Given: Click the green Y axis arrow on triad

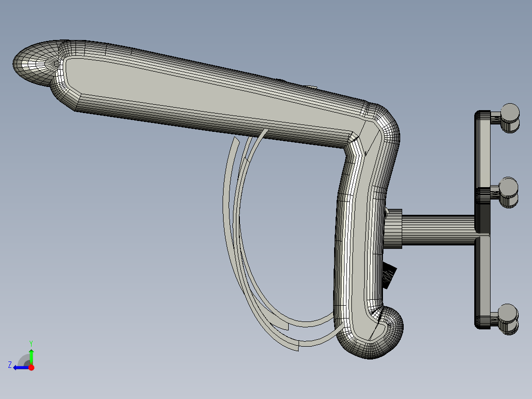Looking at the screenshot, I should (31, 357).
